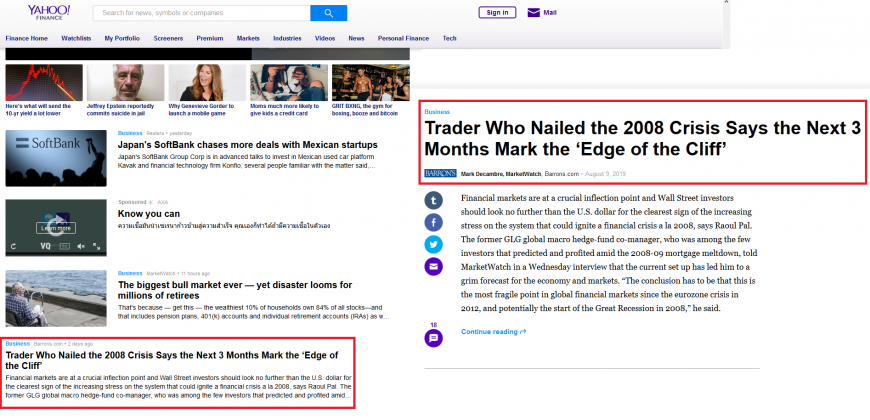The height and width of the screenshot is (420, 870).
Task: Open 'The biggest bull market ever' headline
Action: coord(235,290)
